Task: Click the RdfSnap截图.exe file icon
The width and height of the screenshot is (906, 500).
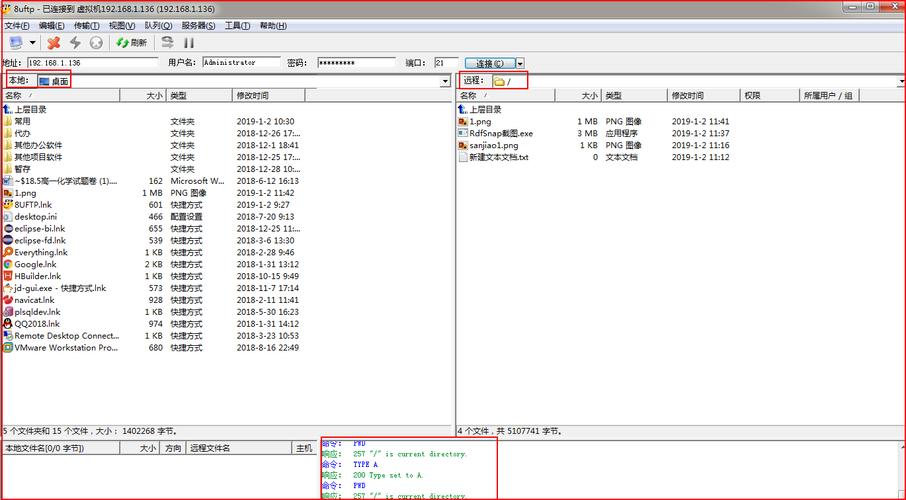Action: [462, 134]
